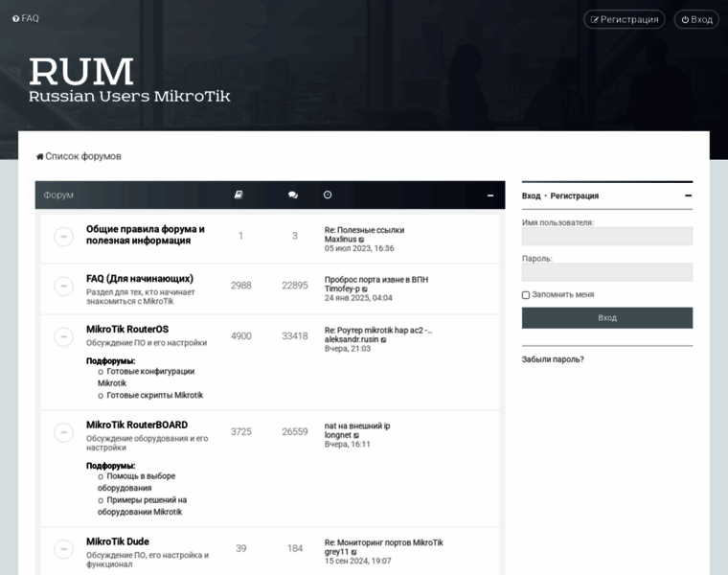
Task: Click the Подфорумы label under MikroTik RouterOS
Action: 110,361
